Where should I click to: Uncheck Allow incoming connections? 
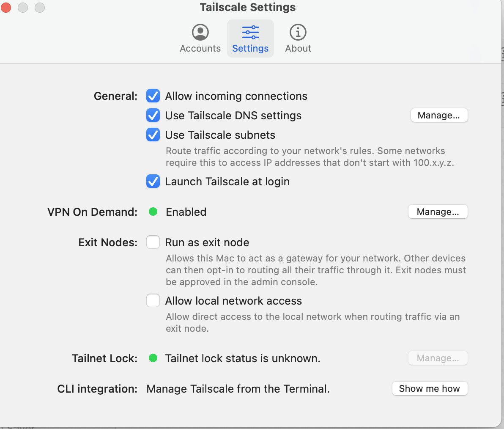(153, 96)
